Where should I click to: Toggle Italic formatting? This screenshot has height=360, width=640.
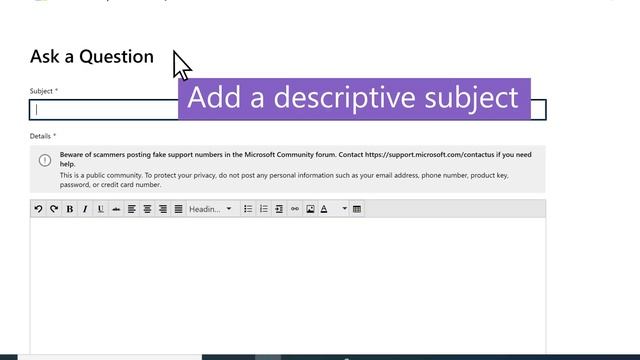pos(85,209)
